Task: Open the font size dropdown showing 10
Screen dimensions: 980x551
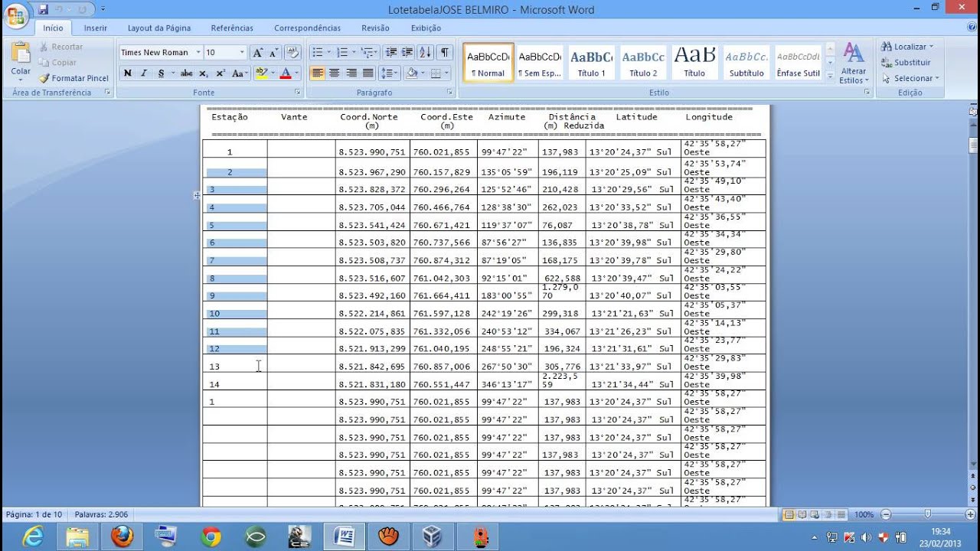Action: 243,53
